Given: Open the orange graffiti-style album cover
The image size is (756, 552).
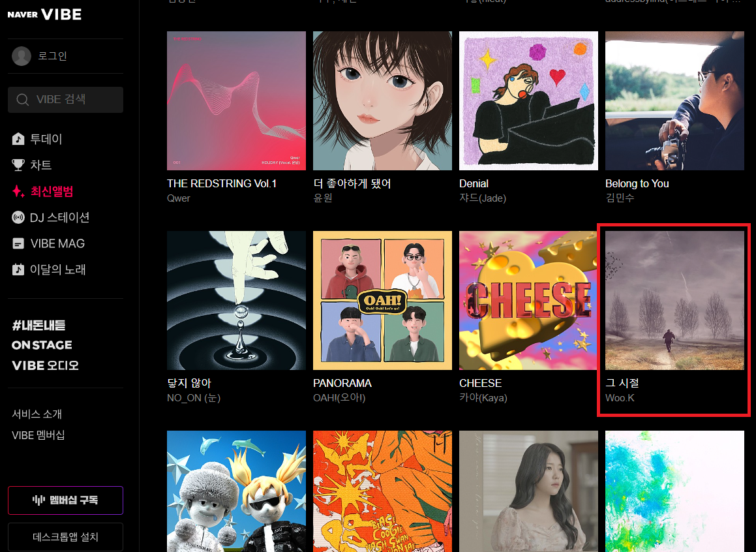Looking at the screenshot, I should coord(382,491).
